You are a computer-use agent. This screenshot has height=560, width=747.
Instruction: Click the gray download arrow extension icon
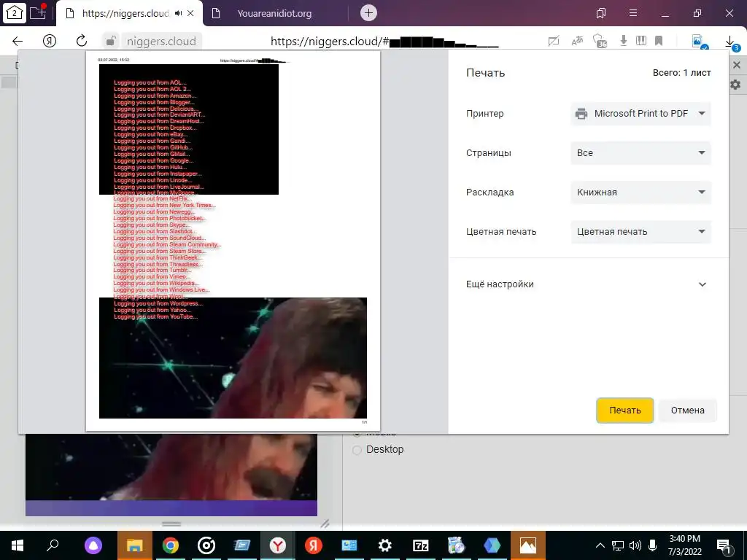[x=623, y=41]
